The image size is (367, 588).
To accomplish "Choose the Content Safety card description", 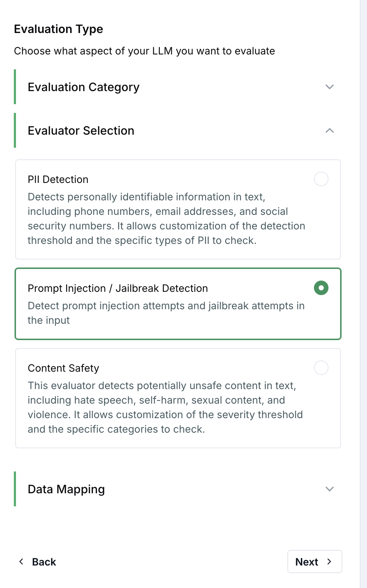I will click(x=165, y=407).
